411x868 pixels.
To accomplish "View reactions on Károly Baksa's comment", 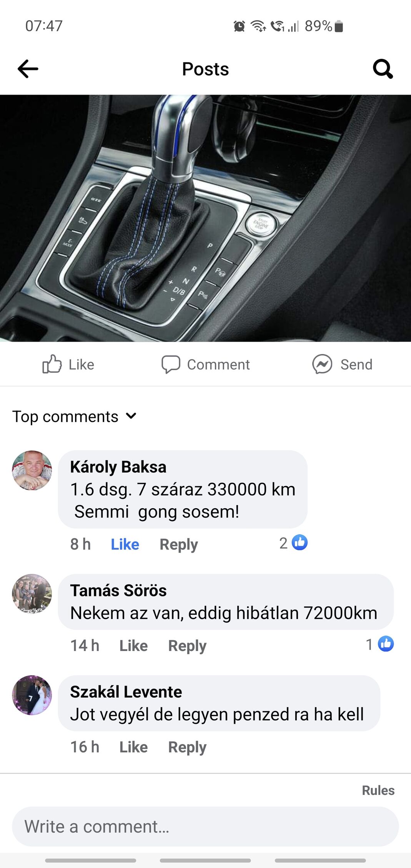I will 294,543.
